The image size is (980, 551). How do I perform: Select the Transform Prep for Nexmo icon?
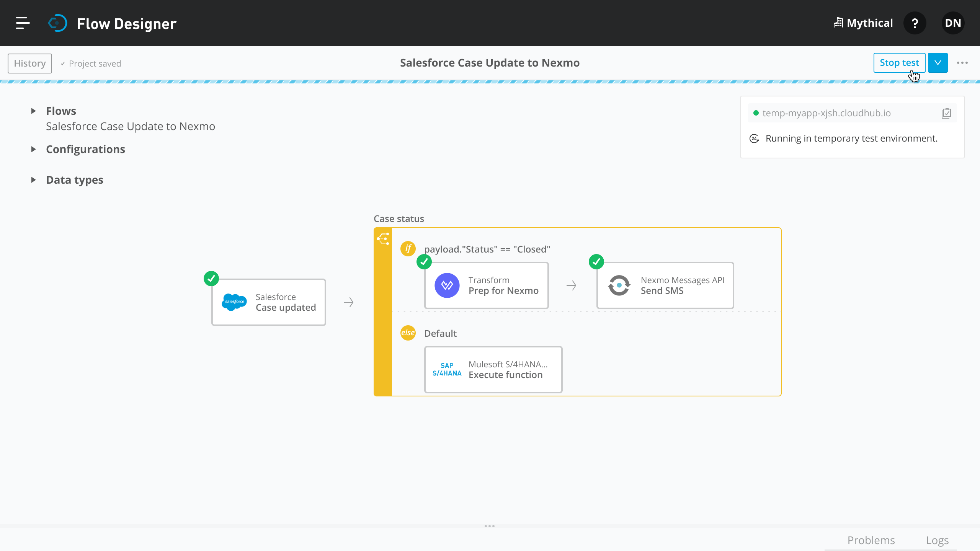click(x=447, y=285)
